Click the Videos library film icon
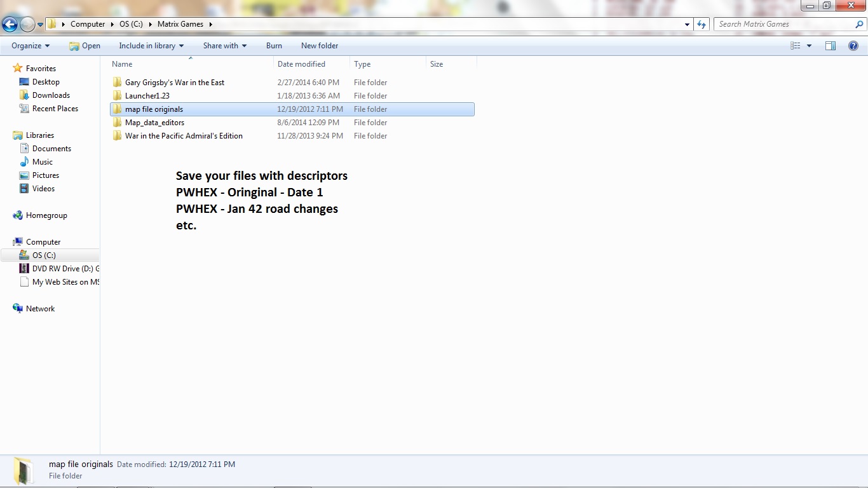This screenshot has width=868, height=488. [24, 189]
